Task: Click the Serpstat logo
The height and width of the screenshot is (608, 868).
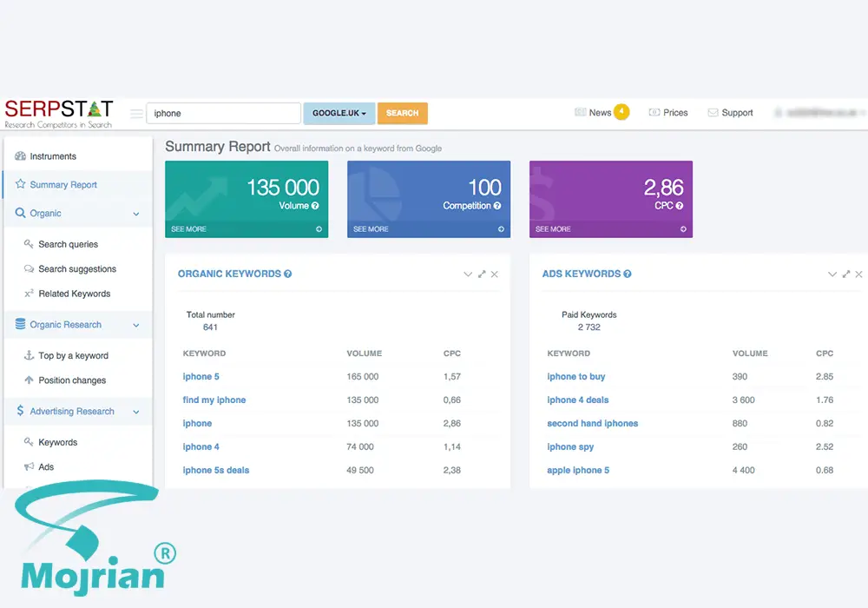Action: click(59, 114)
